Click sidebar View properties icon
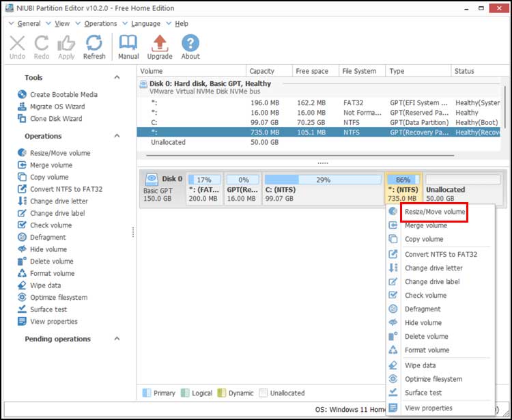The height and width of the screenshot is (420, 512). (22, 322)
